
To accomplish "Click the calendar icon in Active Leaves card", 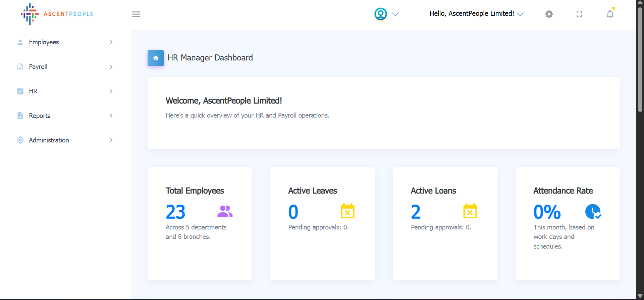I will click(x=347, y=211).
